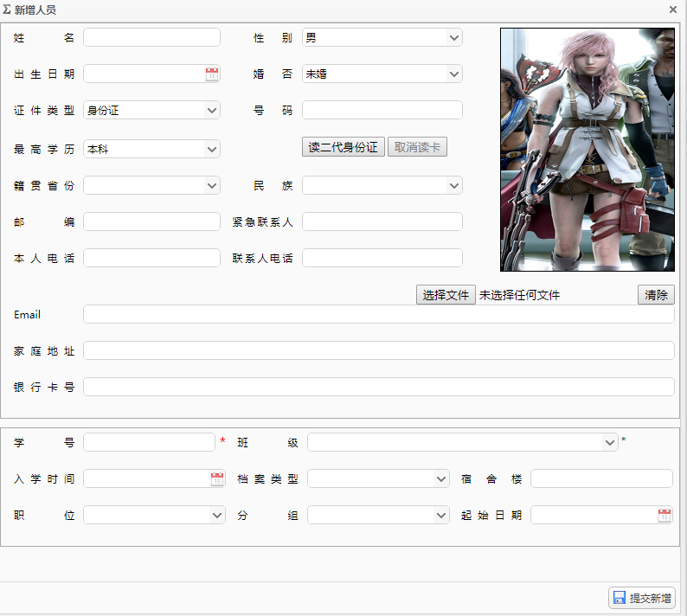The image size is (687, 616).
Task: Click the 选择文件 button
Action: (x=446, y=295)
